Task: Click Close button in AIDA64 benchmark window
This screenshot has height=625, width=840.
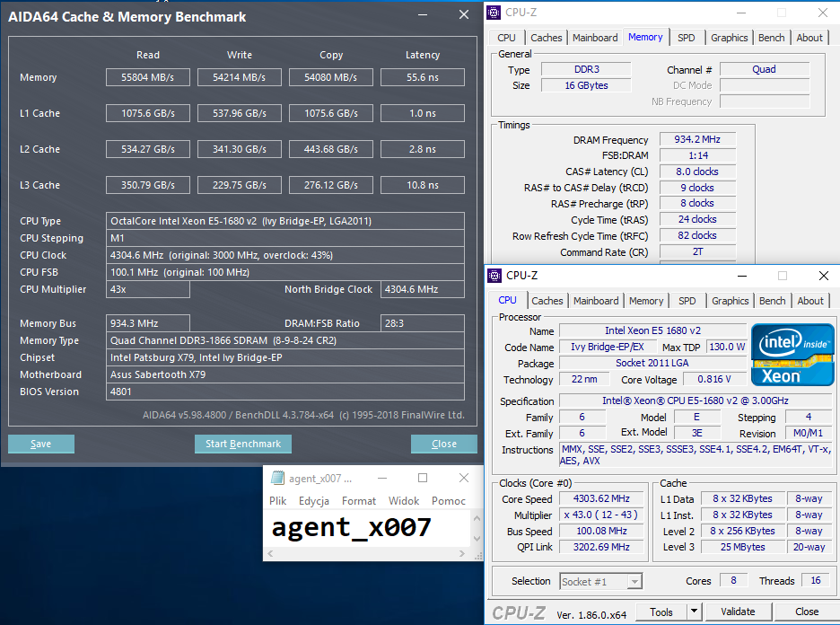Action: click(443, 444)
